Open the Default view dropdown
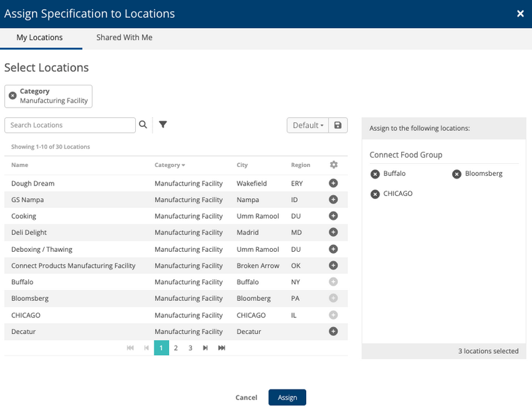The height and width of the screenshot is (415, 532). (307, 125)
